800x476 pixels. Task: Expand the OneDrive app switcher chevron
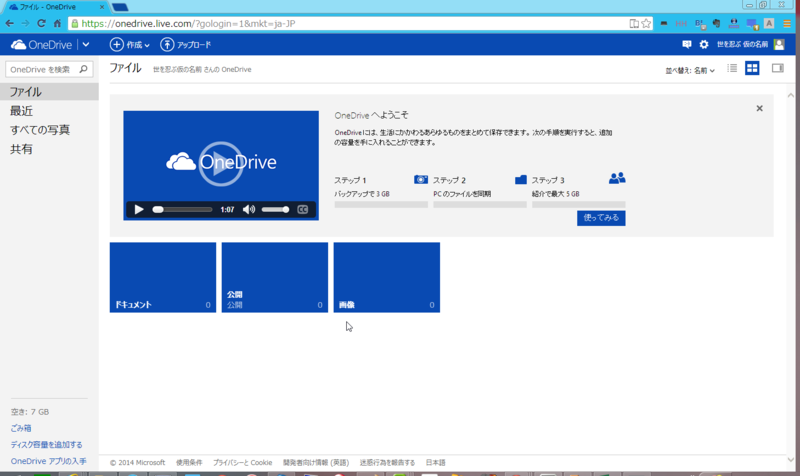coord(86,45)
